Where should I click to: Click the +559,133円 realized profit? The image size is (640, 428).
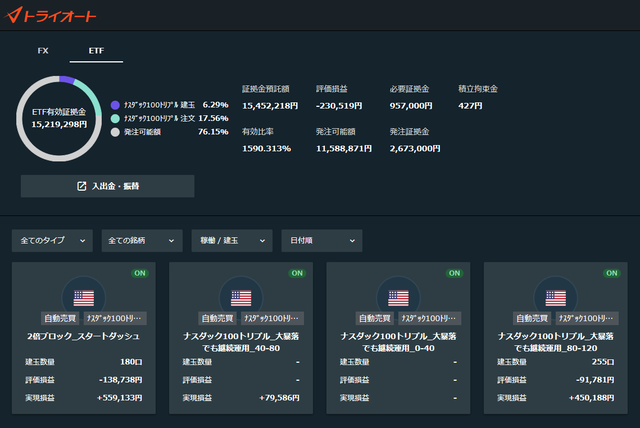119,398
